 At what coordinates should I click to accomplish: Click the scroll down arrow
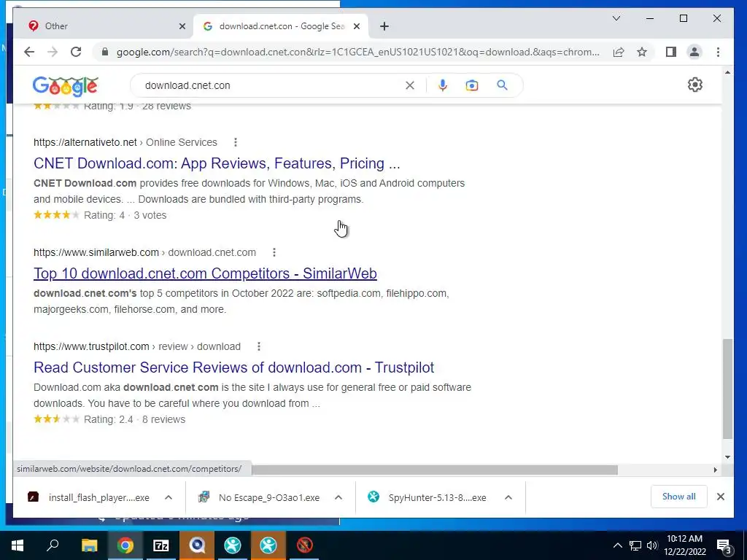coord(727,457)
